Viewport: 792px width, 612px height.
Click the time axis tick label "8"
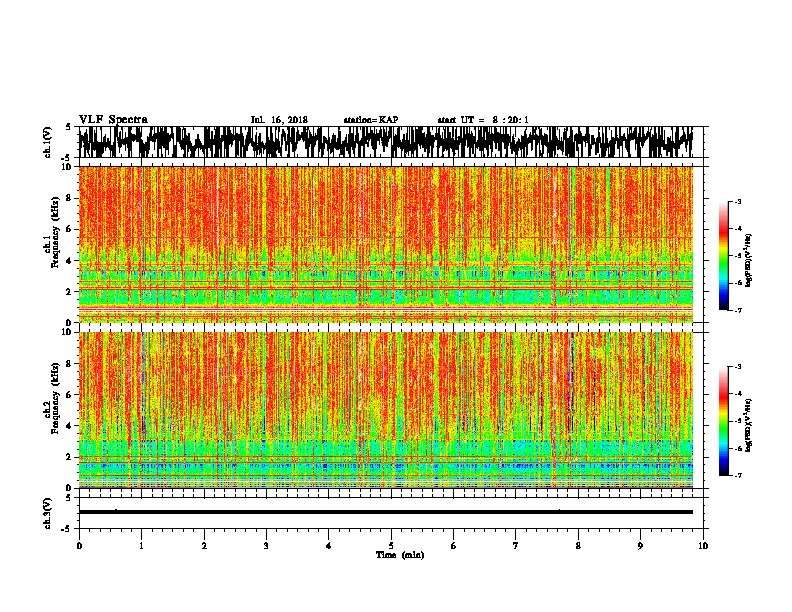click(x=578, y=546)
